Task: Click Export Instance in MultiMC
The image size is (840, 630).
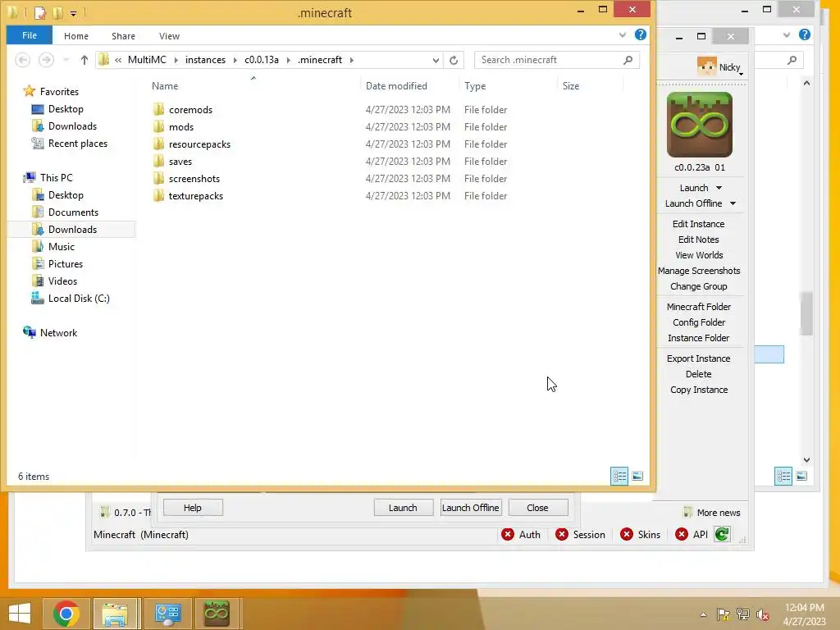Action: pyautogui.click(x=699, y=358)
